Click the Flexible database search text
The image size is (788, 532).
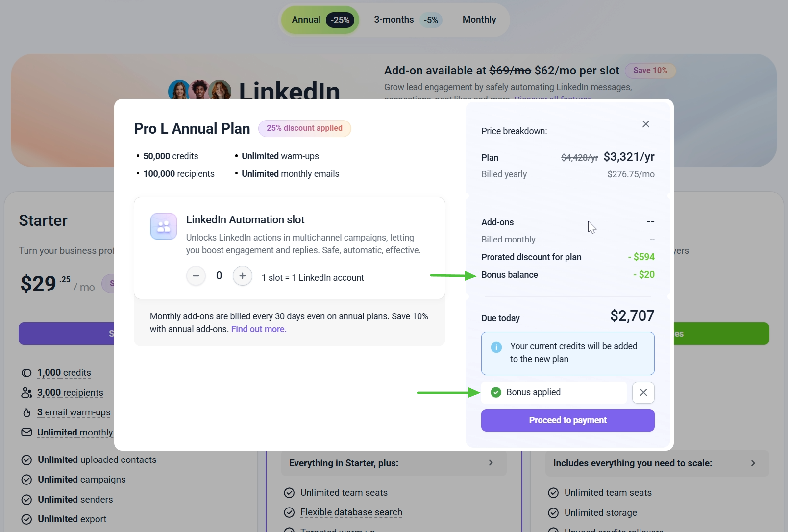click(x=351, y=512)
